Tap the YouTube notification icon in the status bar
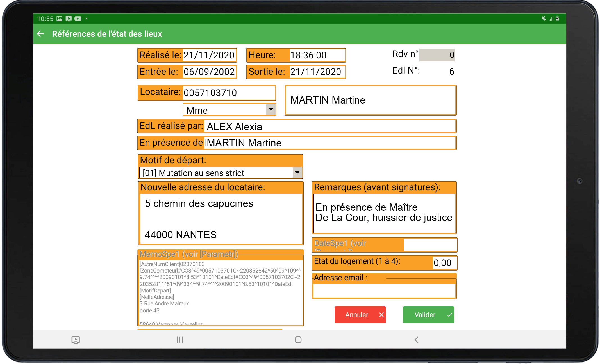600x364 pixels. pyautogui.click(x=78, y=19)
